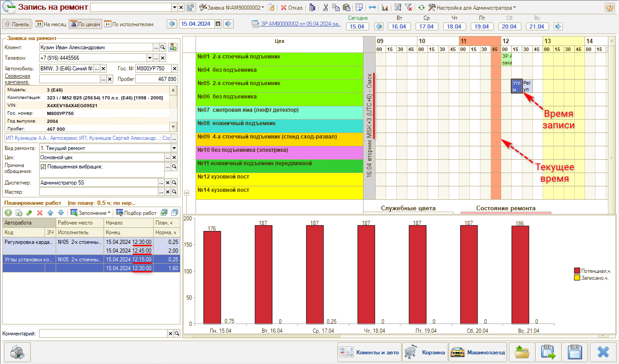The image size is (619, 364).
Task: Click the Записано,ч. yellow legend swatch
Action: coord(577,278)
